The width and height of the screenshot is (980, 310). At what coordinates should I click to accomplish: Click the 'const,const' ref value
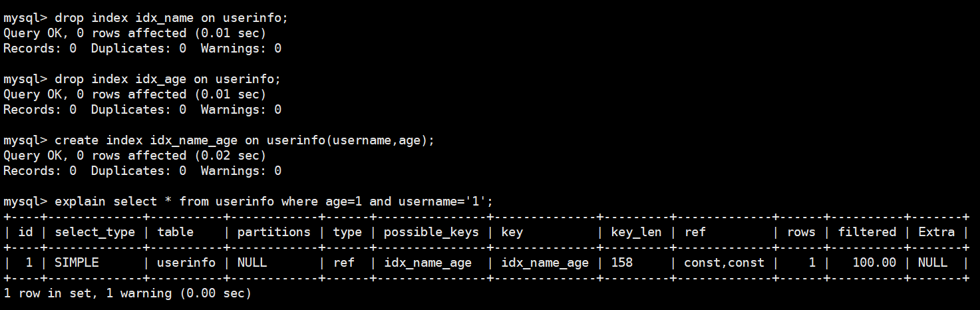724,263
